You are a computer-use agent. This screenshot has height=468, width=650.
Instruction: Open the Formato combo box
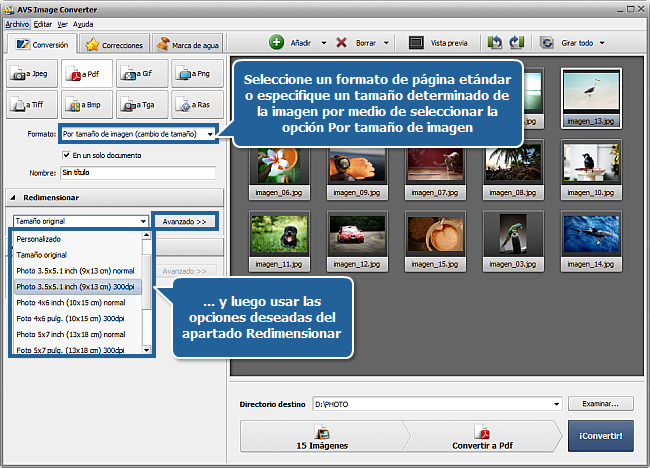coord(138,134)
